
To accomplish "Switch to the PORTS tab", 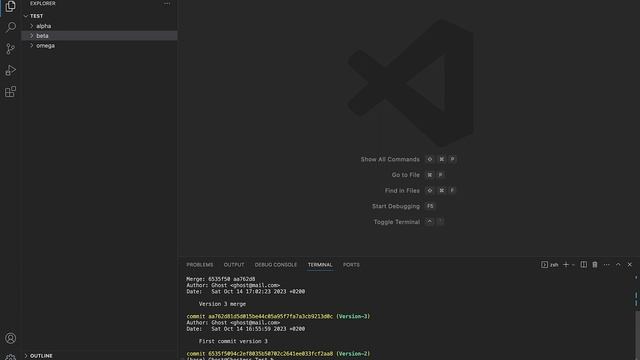I will 351,265.
